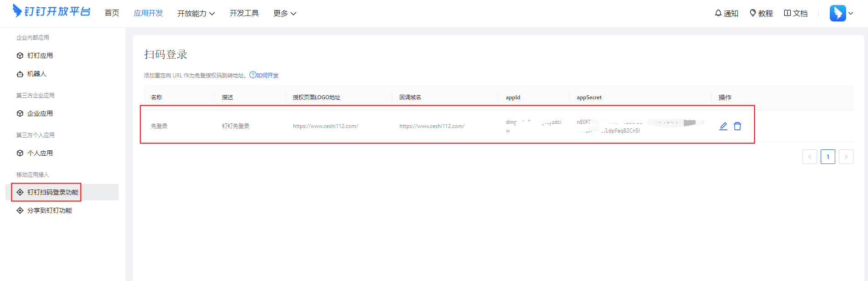Click the appId column header
The image size is (868, 281).
(513, 97)
